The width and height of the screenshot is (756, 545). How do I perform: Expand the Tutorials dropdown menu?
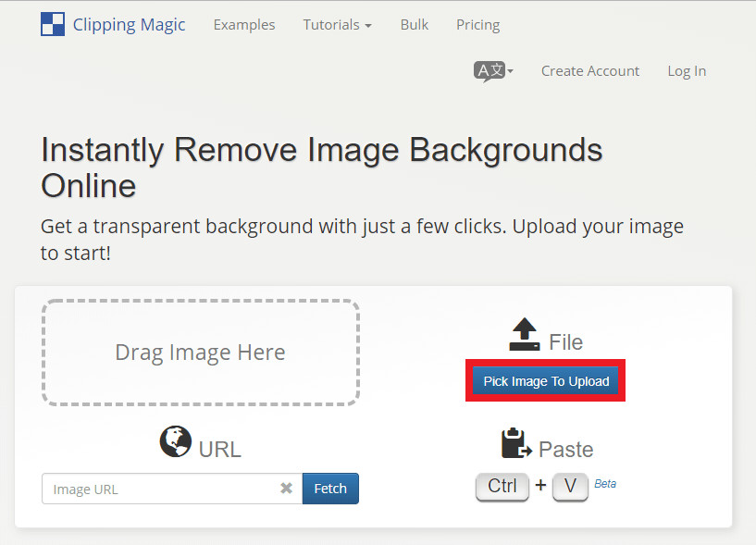coord(337,25)
